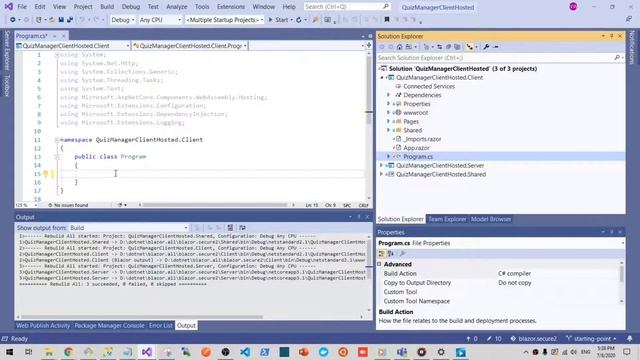Open the Multiple Startup Projects dropdown
This screenshot has width=640, height=360.
coord(224,20)
